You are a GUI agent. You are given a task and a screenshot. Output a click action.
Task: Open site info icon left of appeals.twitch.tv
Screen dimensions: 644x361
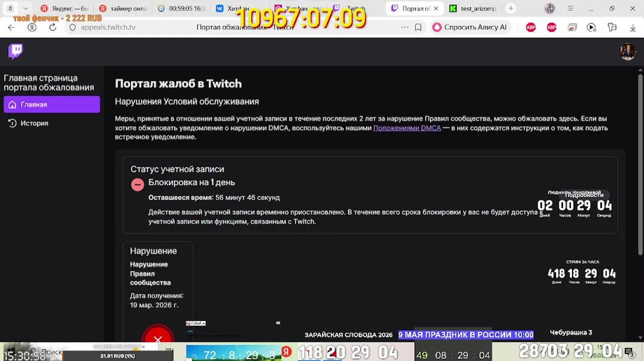click(73, 28)
